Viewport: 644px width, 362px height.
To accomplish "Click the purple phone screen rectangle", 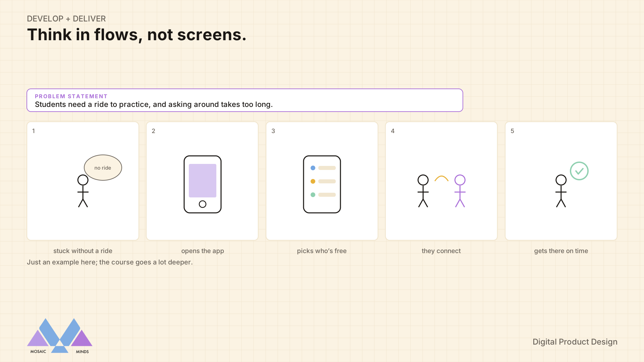I will click(203, 181).
